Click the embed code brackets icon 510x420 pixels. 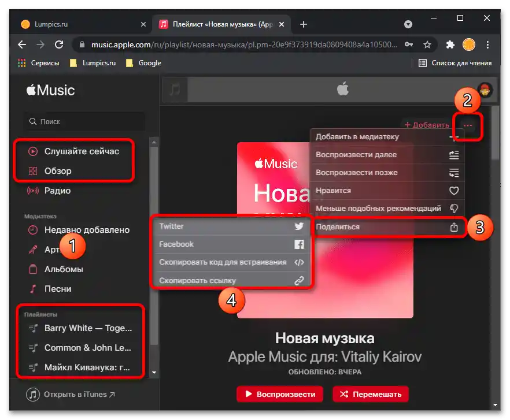tap(299, 262)
